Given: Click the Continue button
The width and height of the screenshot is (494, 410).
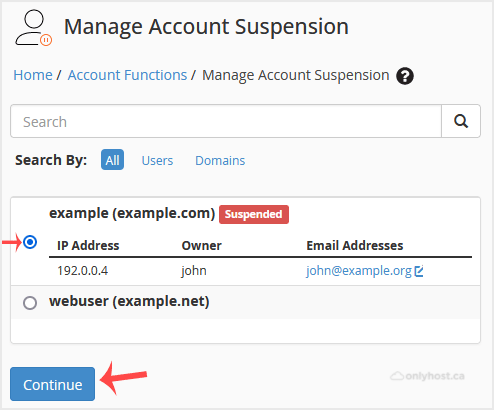Looking at the screenshot, I should coord(52,384).
